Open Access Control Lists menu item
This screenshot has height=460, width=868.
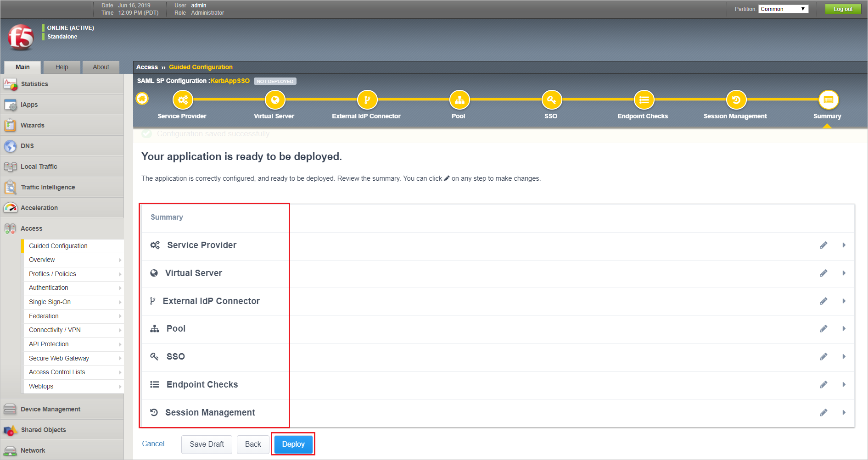coord(73,372)
